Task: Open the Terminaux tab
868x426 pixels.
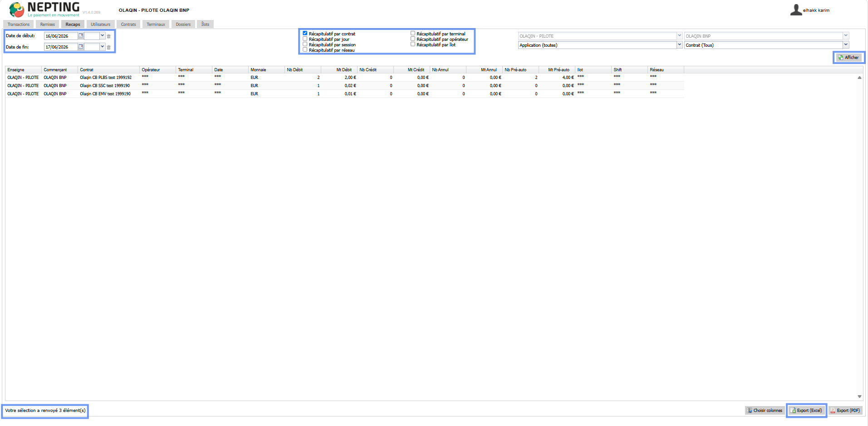Action: pos(156,24)
